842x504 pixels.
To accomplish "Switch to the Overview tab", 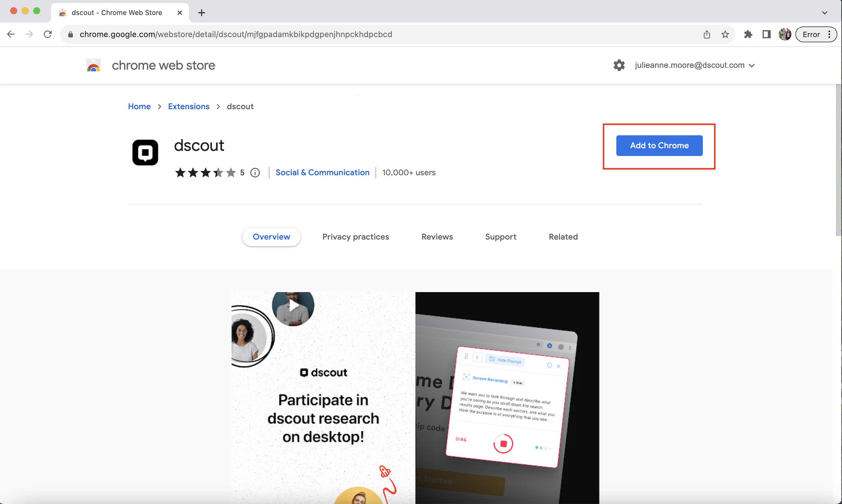I will [271, 237].
